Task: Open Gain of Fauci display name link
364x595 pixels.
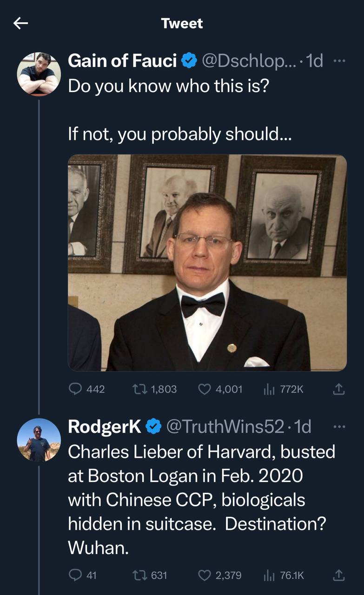Action: tap(122, 61)
